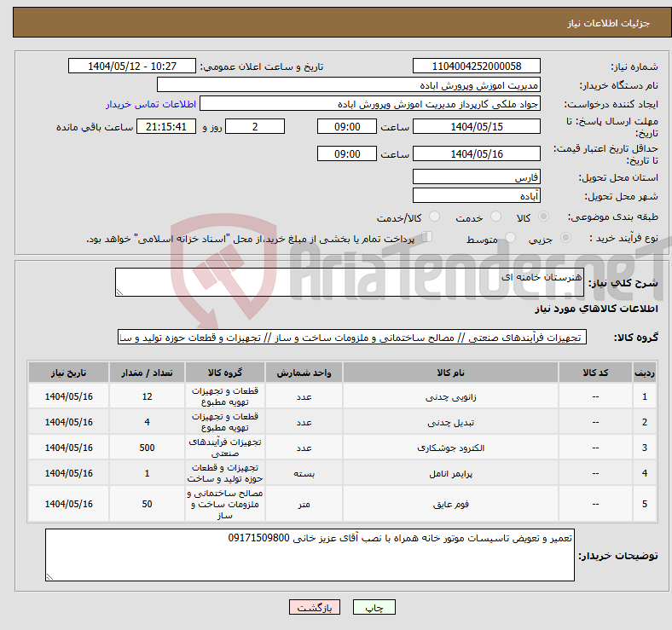Click the group cell تجهیزات فرآیندهای صنعتی
This screenshot has width=672, height=630.
click(225, 448)
